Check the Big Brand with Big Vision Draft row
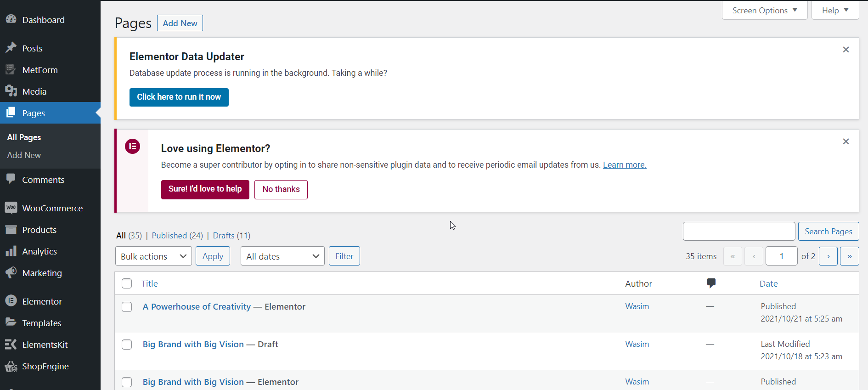868x390 pixels. [x=127, y=345]
